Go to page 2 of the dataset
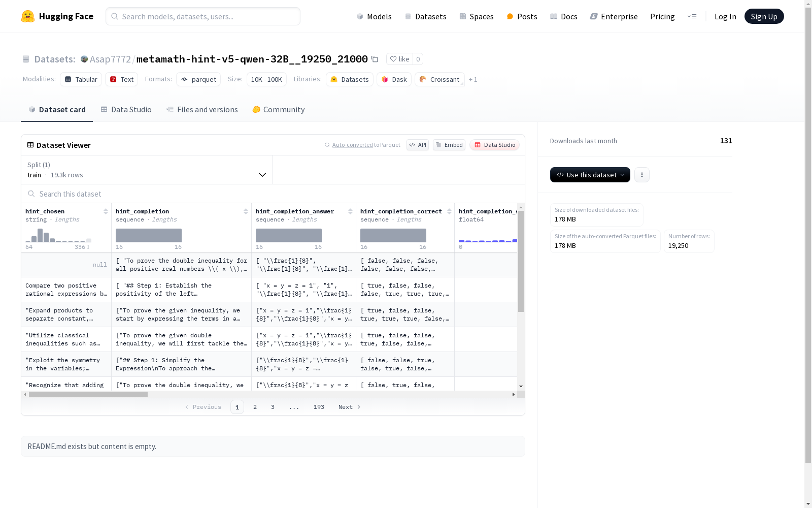Screen dimensions: 812x508 (x=255, y=407)
